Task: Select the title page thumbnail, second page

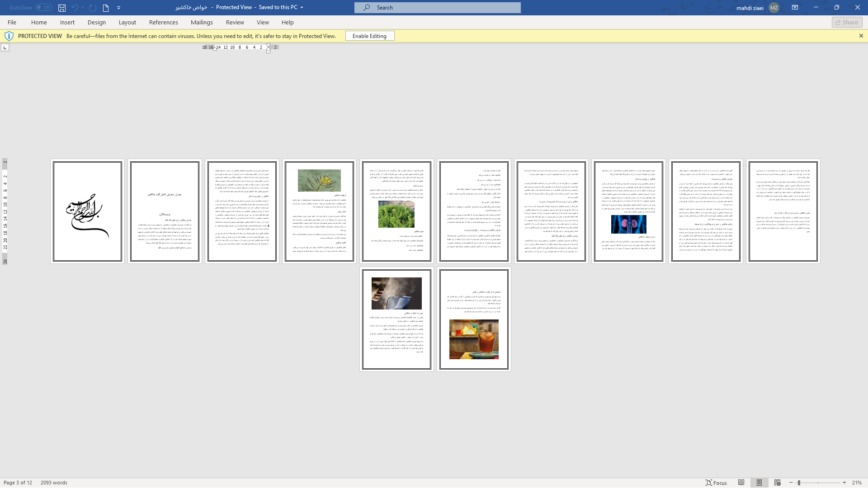Action: (165, 211)
